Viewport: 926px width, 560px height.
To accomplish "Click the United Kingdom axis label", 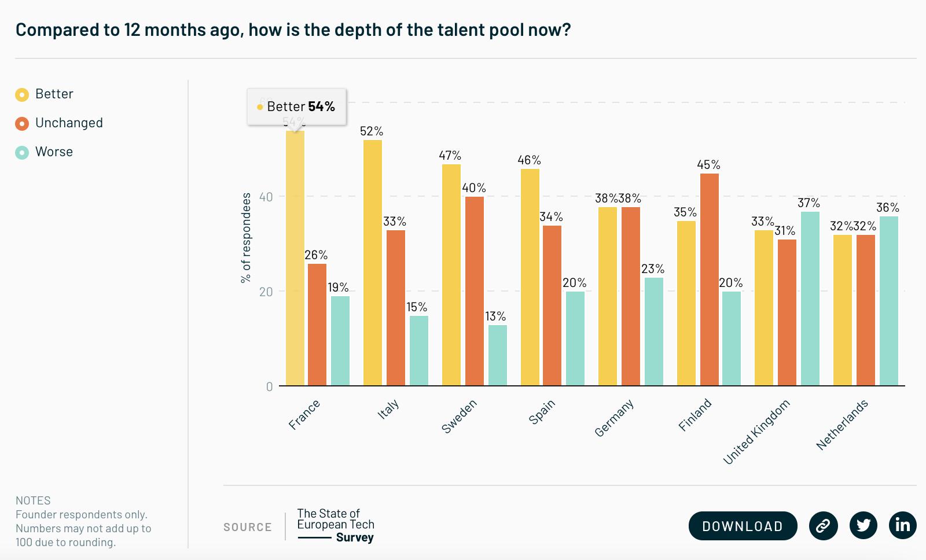I will (x=756, y=432).
